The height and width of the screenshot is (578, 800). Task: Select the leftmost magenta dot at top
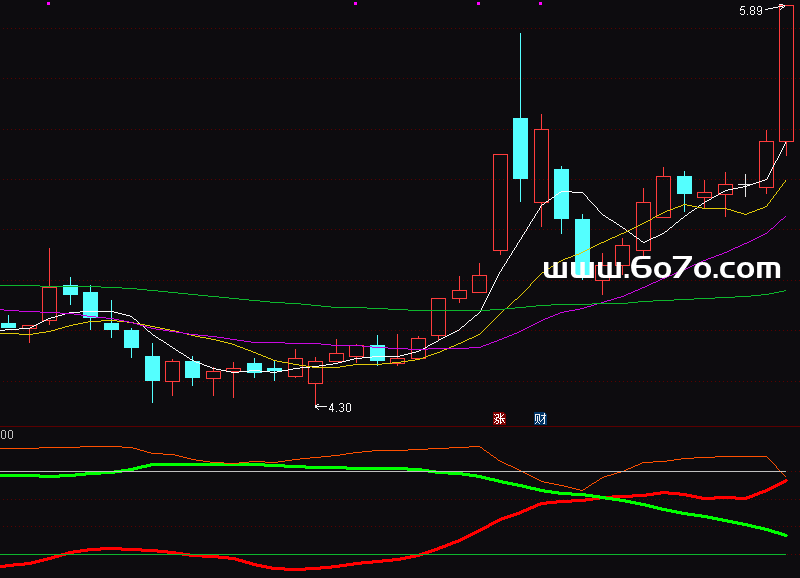(x=48, y=4)
